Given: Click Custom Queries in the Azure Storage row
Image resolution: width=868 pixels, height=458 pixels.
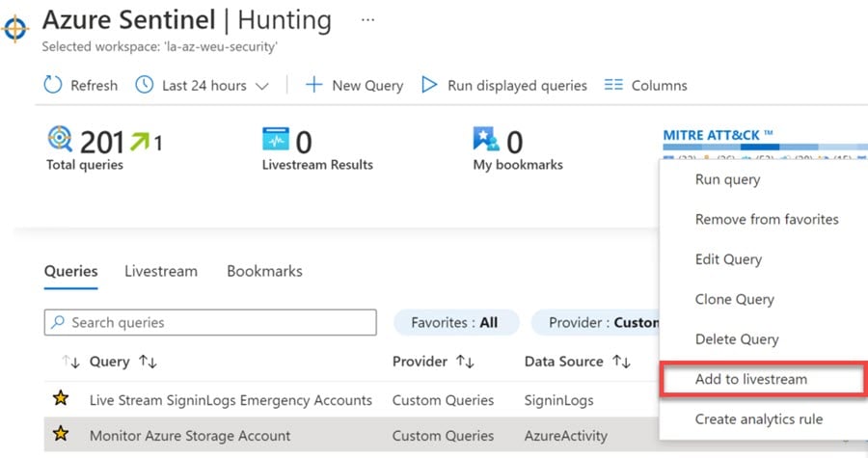Looking at the screenshot, I should 443,436.
